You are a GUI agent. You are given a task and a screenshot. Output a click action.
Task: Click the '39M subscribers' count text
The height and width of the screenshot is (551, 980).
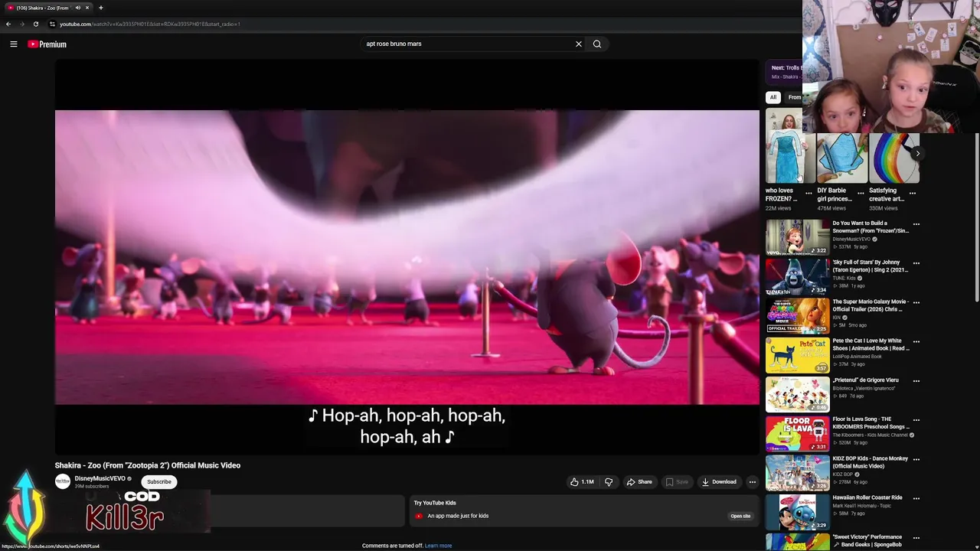[x=91, y=487]
